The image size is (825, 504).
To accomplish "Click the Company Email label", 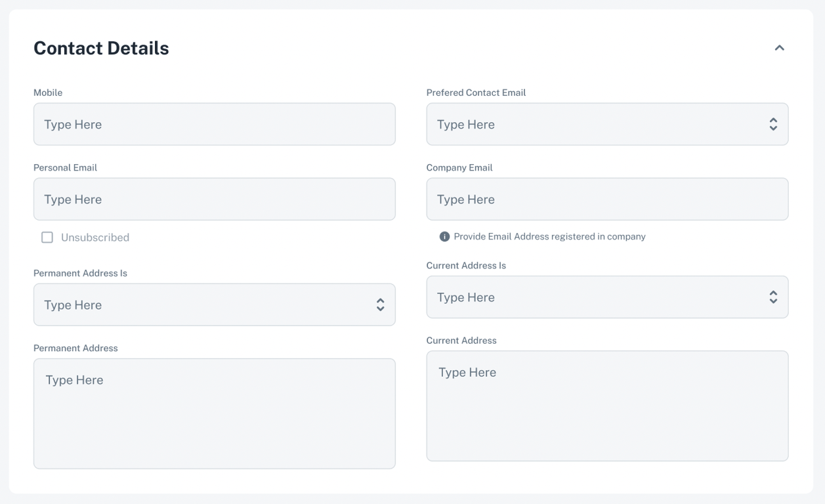I will (x=459, y=167).
